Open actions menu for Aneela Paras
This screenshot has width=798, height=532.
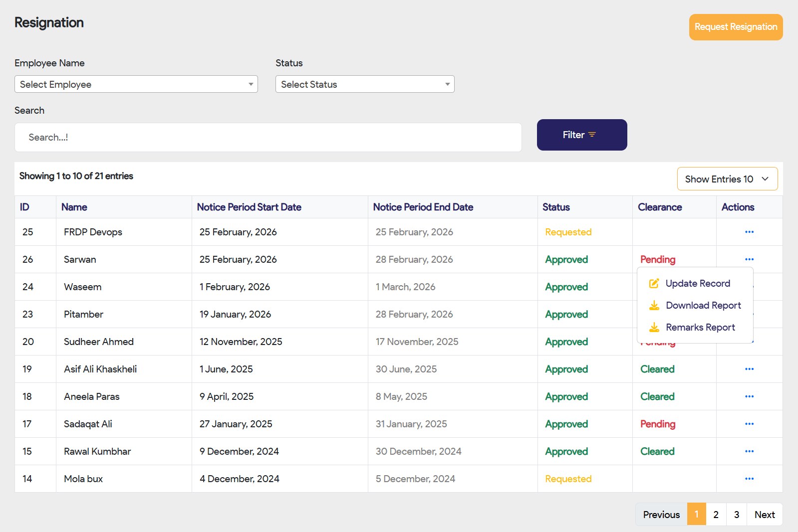click(749, 396)
